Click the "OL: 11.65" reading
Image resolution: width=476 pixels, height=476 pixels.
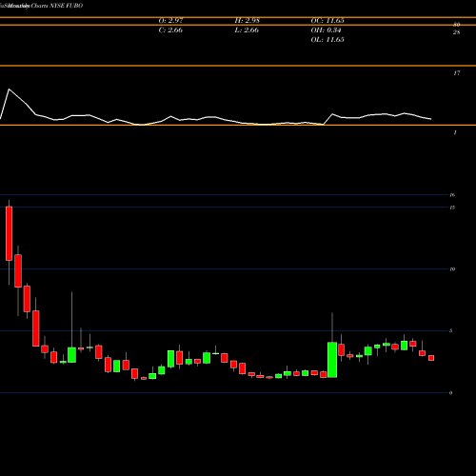click(327, 40)
